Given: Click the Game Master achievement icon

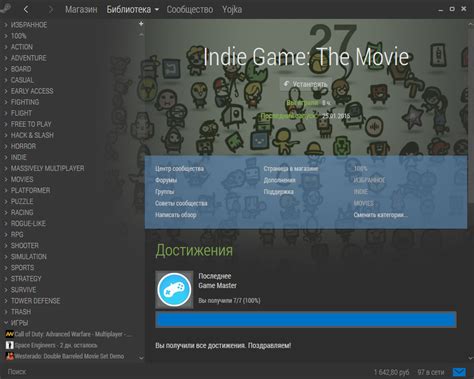Looking at the screenshot, I should coord(174,289).
